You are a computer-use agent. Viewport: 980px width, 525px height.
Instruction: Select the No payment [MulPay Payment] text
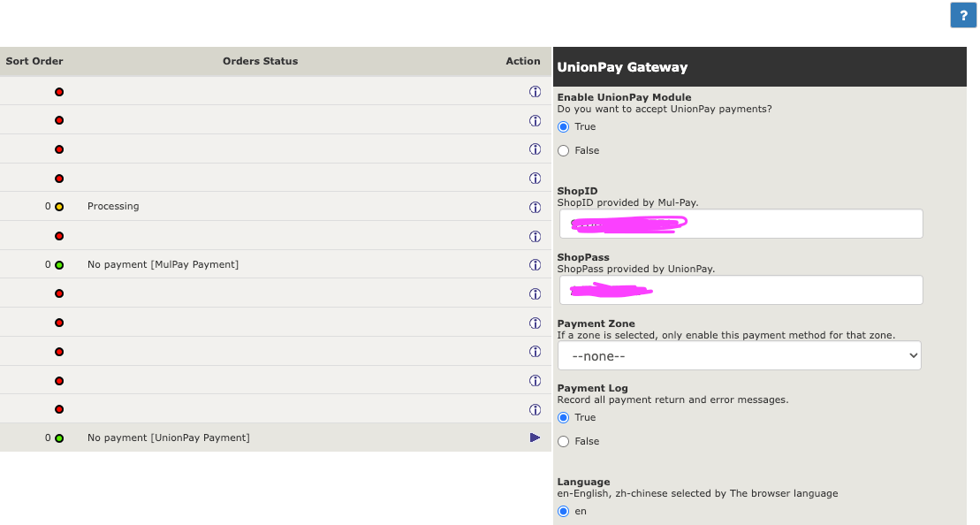(163, 264)
